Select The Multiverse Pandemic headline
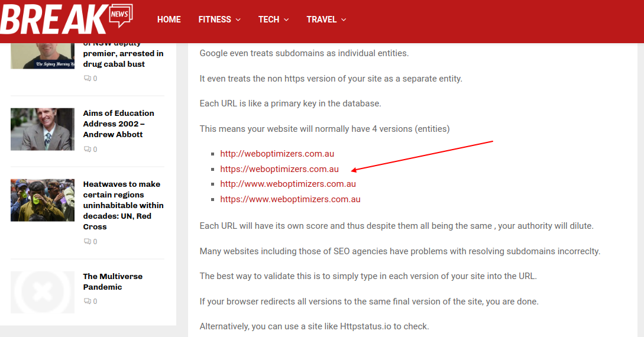 [112, 281]
